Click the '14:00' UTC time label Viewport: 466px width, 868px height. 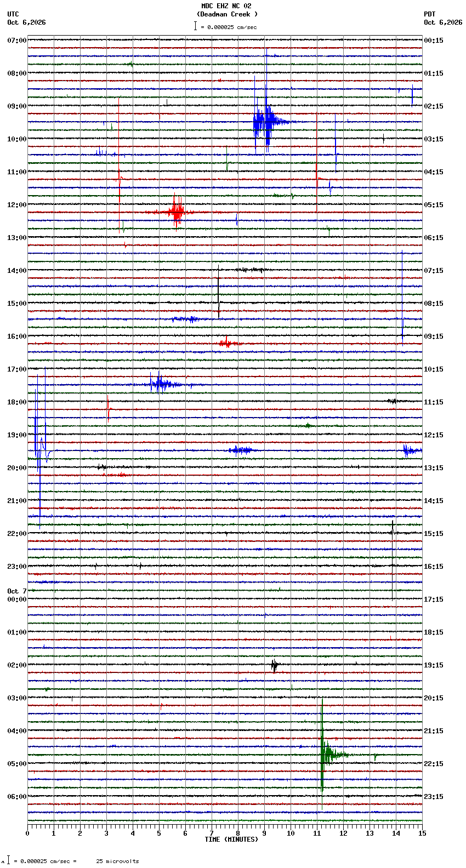(x=17, y=271)
